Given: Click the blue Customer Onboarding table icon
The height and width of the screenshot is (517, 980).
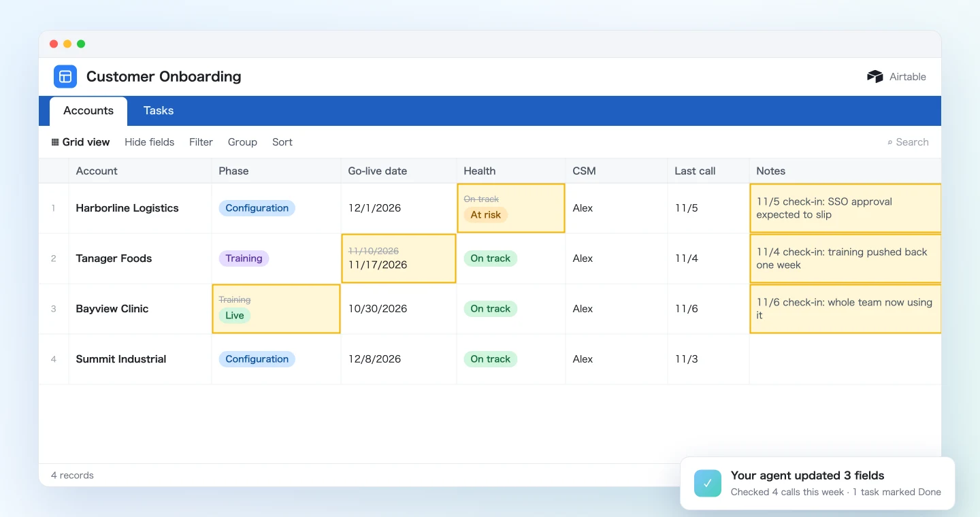Looking at the screenshot, I should point(65,76).
